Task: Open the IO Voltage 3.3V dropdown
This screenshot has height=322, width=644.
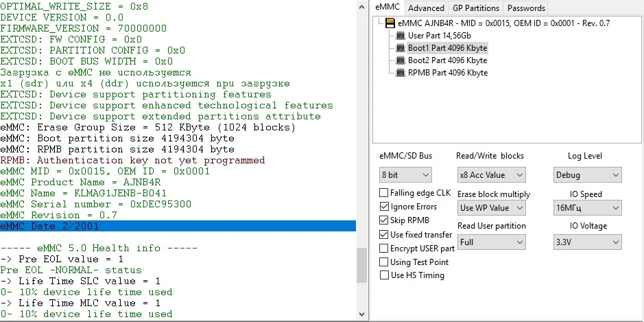Action: pyautogui.click(x=587, y=242)
